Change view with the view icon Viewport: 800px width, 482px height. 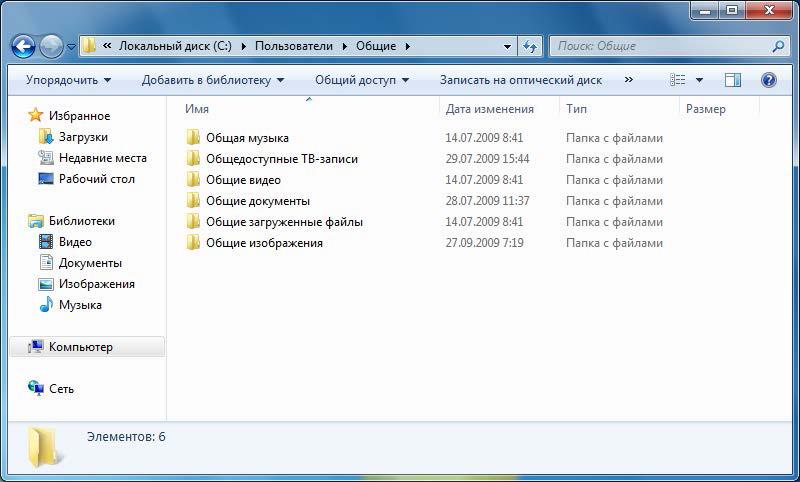(x=678, y=80)
